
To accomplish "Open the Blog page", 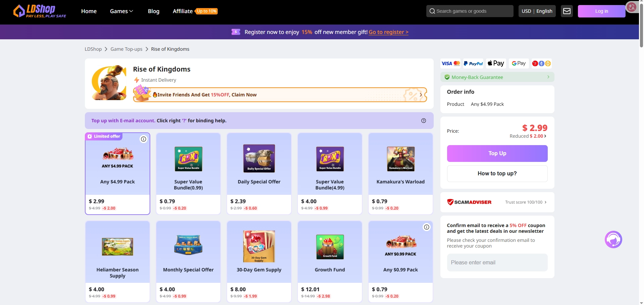I will click(x=154, y=11).
